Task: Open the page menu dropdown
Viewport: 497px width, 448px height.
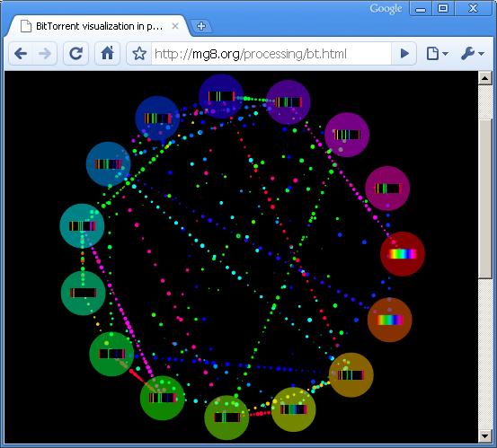Action: [x=437, y=54]
